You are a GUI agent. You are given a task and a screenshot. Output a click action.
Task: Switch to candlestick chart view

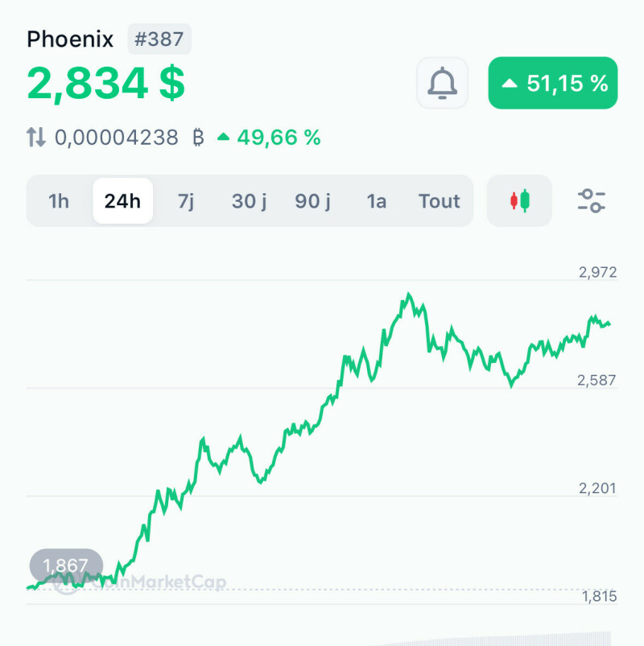point(520,201)
